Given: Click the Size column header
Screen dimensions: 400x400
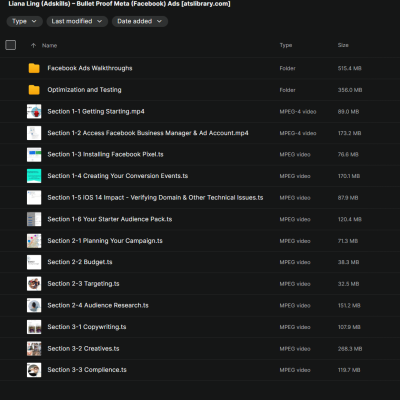Looking at the screenshot, I should (x=343, y=45).
